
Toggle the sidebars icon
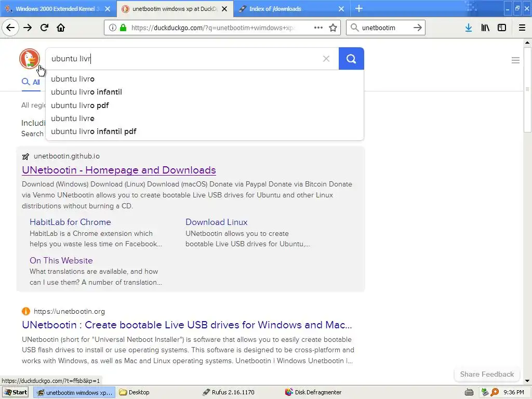coord(502,28)
